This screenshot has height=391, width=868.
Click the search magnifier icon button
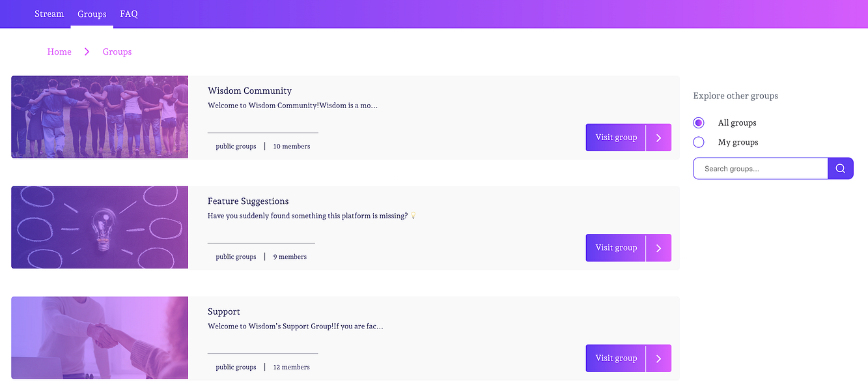840,168
